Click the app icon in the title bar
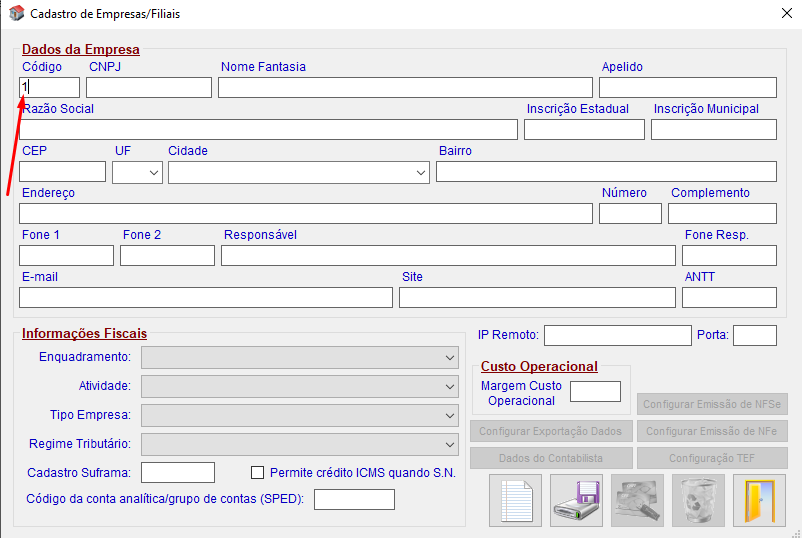802x538 pixels. 16,13
